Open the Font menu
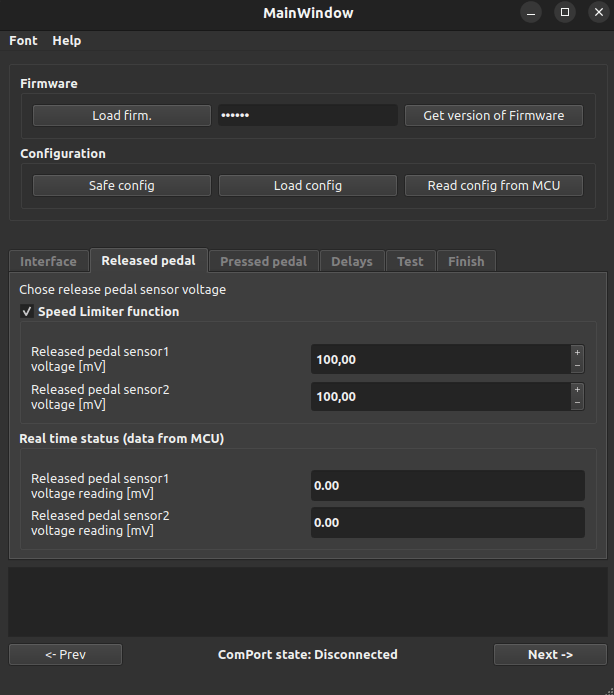The width and height of the screenshot is (614, 695). pos(23,41)
